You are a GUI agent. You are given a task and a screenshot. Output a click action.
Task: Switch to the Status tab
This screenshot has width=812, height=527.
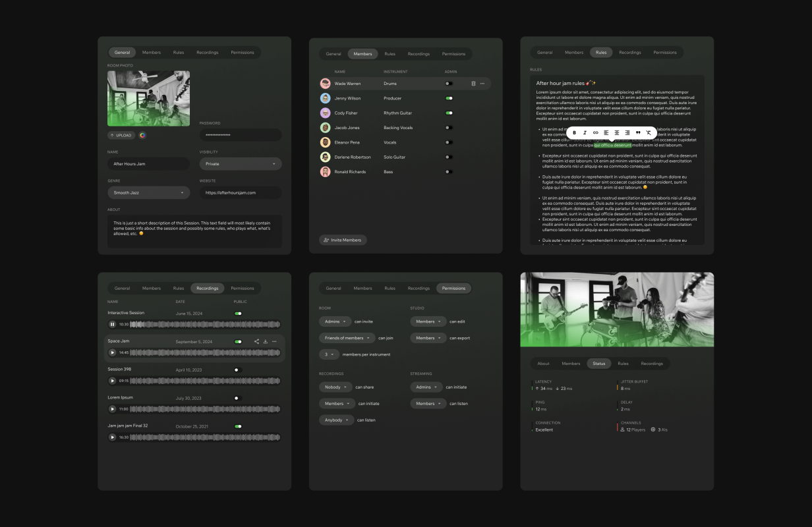pos(598,364)
